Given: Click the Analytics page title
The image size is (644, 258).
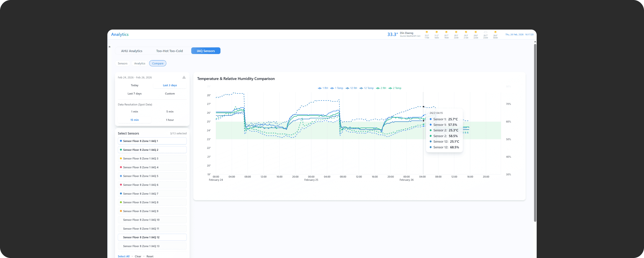Looking at the screenshot, I should (120, 34).
